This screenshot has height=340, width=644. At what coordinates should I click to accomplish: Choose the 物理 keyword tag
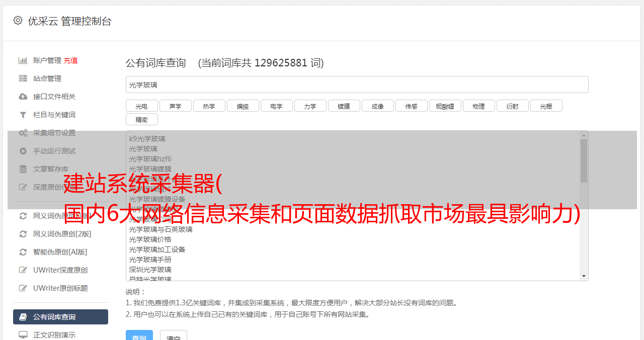(x=478, y=106)
